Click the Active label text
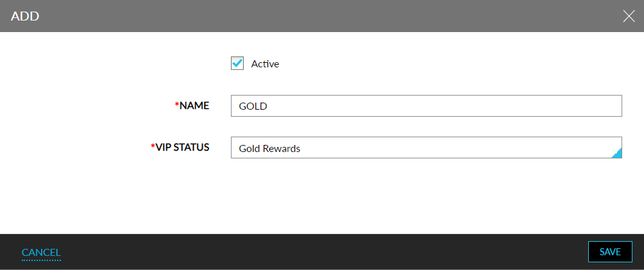 point(265,63)
